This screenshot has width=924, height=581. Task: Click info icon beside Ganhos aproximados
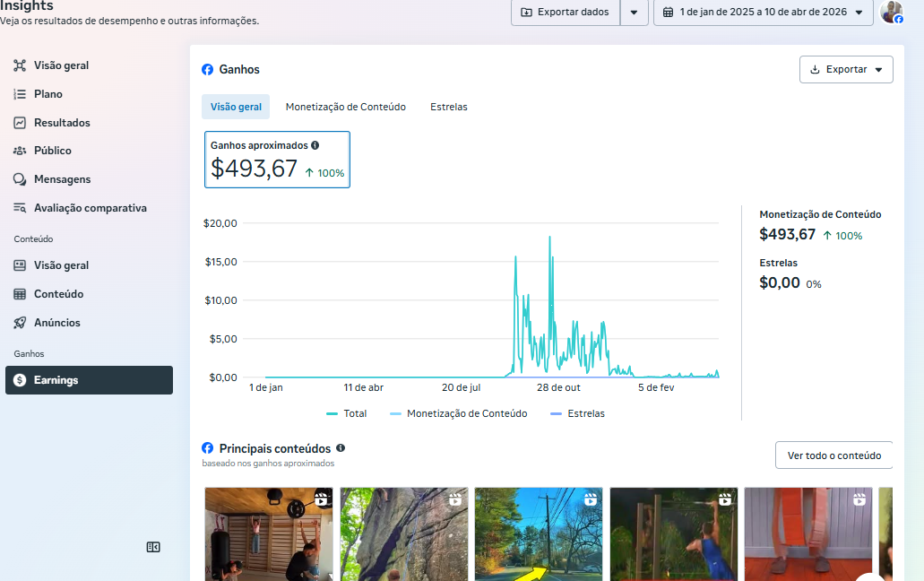coord(315,145)
